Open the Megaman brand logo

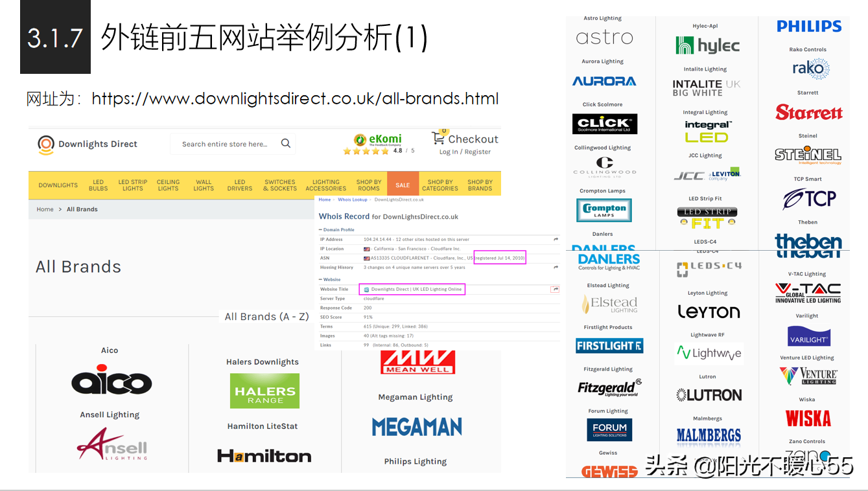[417, 427]
